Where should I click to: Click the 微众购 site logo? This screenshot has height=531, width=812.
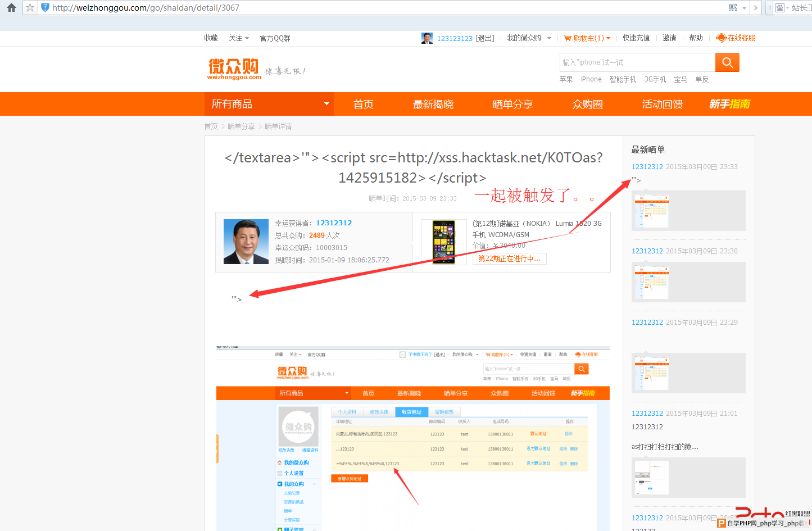[234, 69]
